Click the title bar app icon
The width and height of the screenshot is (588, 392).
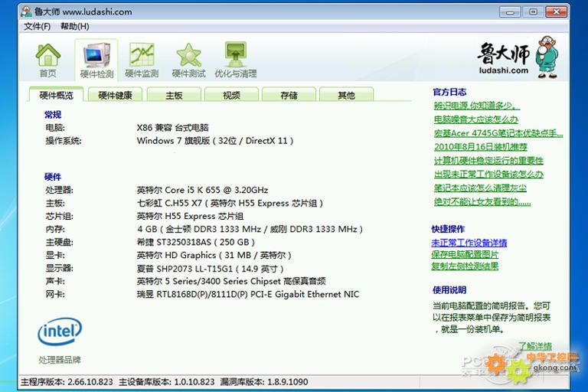(26, 11)
